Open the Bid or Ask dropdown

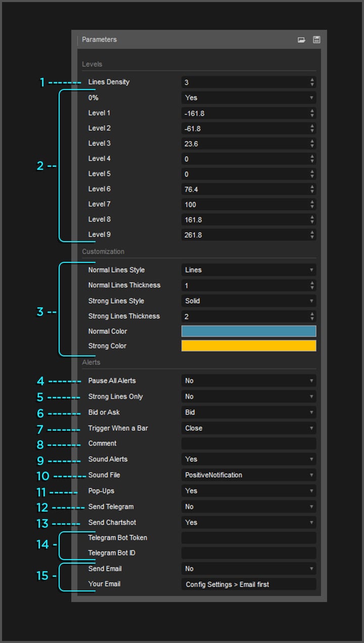click(x=249, y=412)
